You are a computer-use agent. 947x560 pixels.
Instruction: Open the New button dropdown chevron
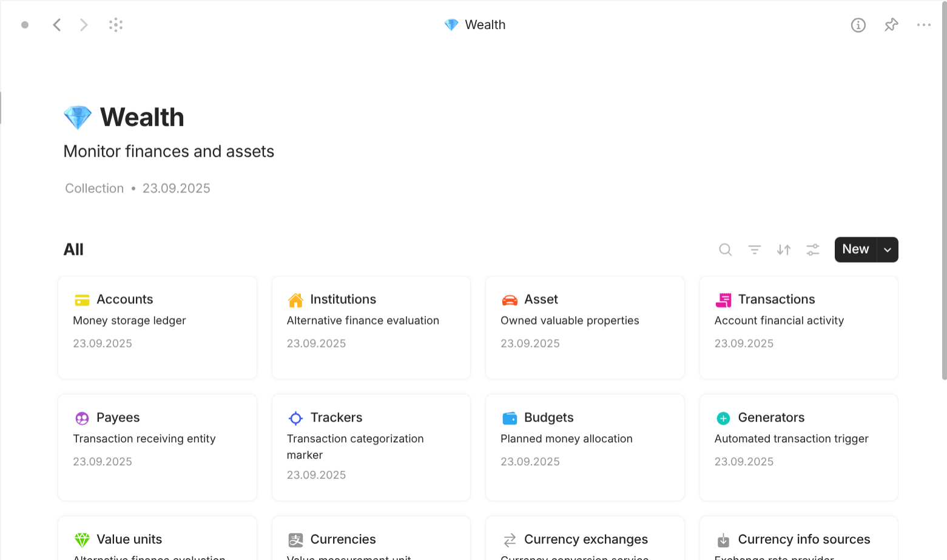click(887, 249)
